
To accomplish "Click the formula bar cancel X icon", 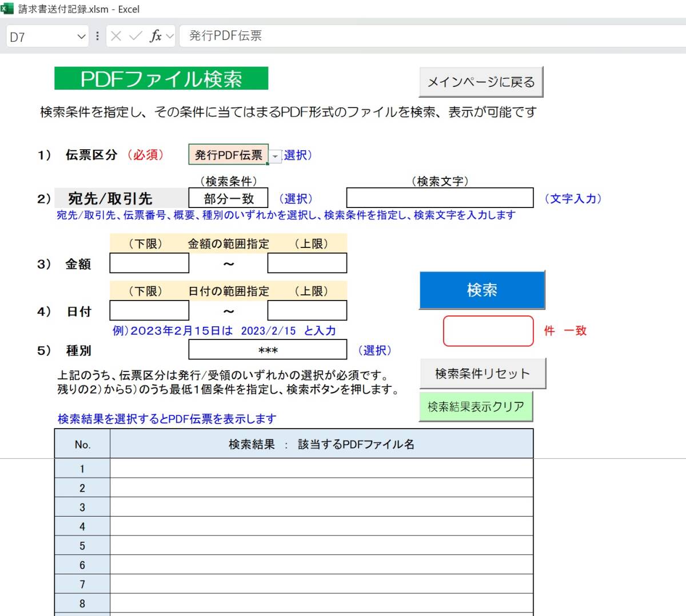I will click(x=116, y=37).
